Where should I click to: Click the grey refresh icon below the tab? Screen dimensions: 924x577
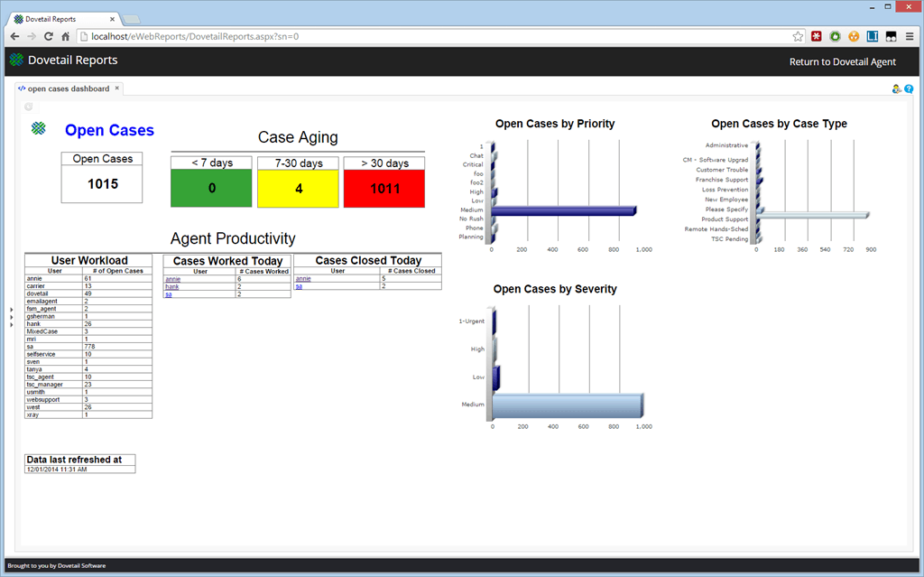tap(28, 106)
